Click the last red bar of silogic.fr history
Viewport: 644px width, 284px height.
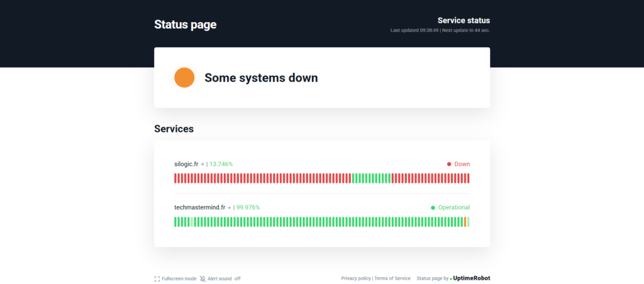point(468,178)
